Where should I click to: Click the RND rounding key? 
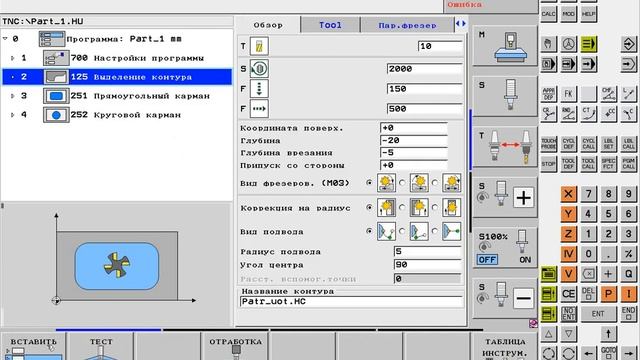pyautogui.click(x=569, y=114)
